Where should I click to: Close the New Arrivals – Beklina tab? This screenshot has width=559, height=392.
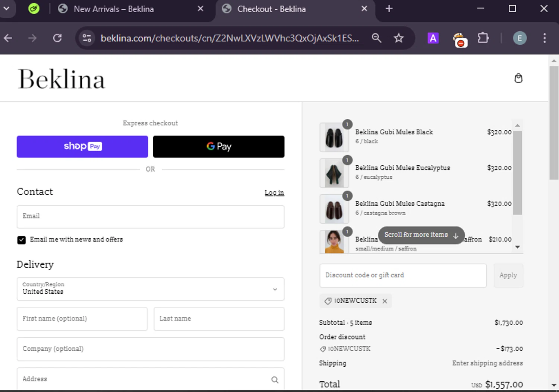coord(200,9)
